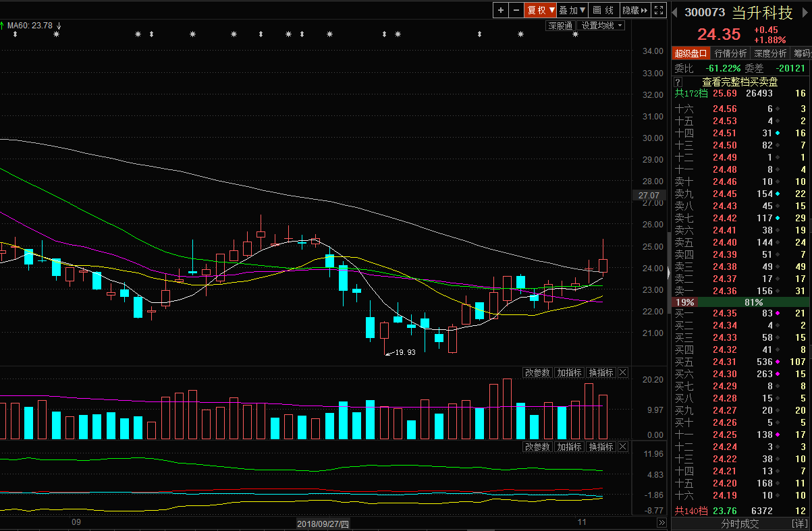Screen dimensions: 812x531
Task: Switch to 深度分析 tab
Action: click(770, 53)
